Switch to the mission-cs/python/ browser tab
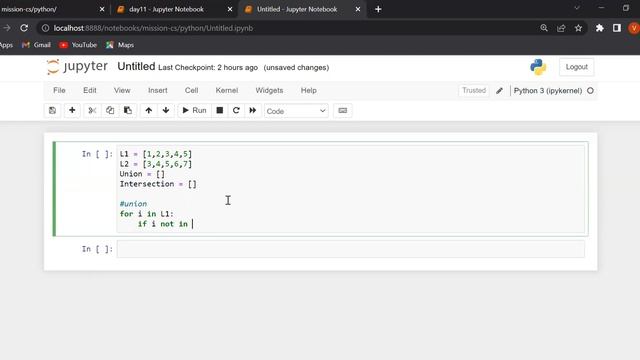Image resolution: width=640 pixels, height=360 pixels. (x=29, y=9)
